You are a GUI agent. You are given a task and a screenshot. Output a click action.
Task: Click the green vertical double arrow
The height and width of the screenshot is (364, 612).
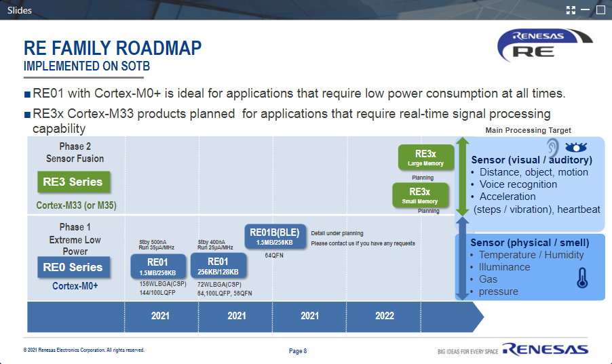462,176
